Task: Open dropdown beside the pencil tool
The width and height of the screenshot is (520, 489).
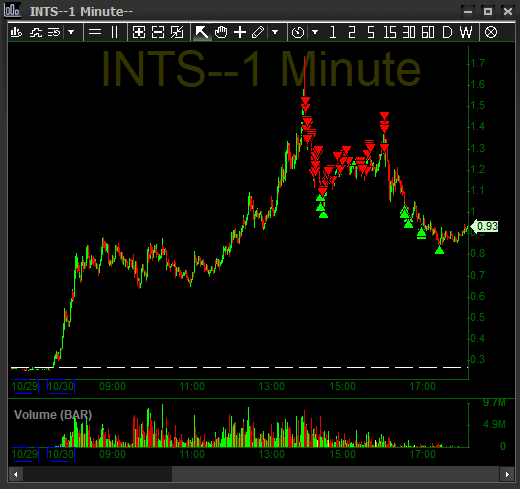Action: pyautogui.click(x=275, y=32)
